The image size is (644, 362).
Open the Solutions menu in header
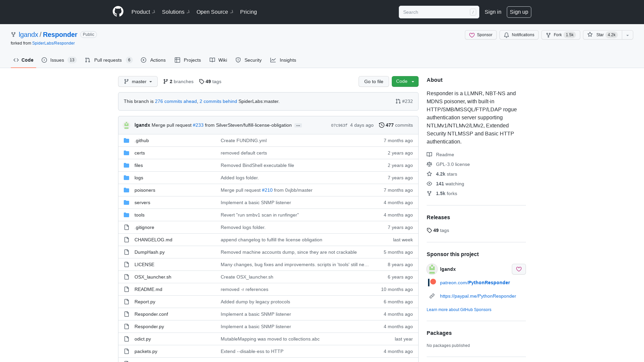176,12
